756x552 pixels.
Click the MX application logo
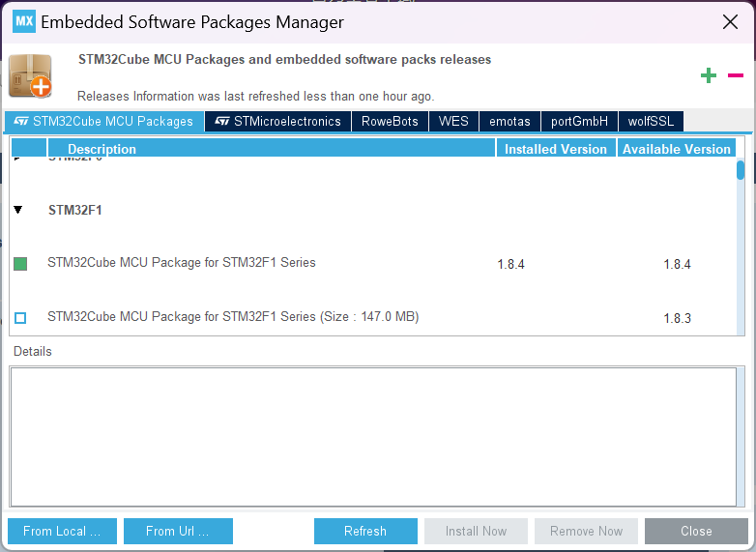[23, 21]
